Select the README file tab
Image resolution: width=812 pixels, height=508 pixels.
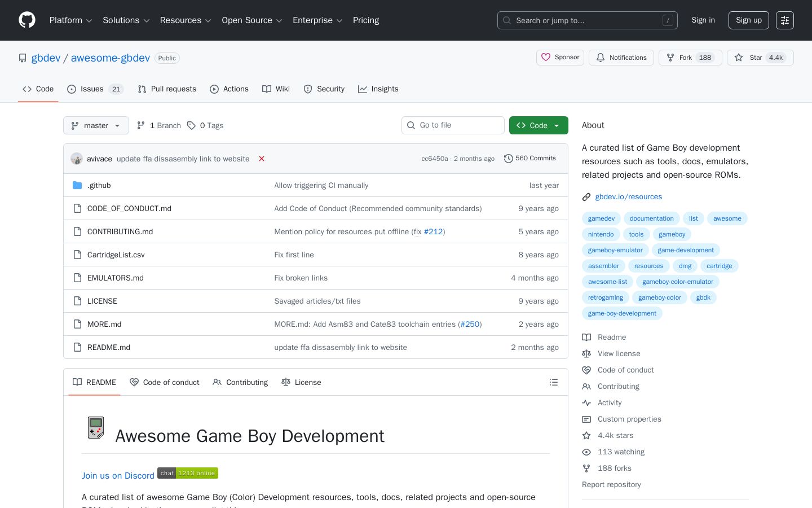click(94, 382)
